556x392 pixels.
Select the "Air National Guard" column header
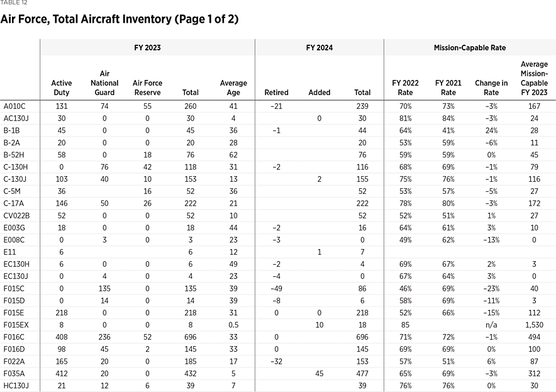coord(104,83)
